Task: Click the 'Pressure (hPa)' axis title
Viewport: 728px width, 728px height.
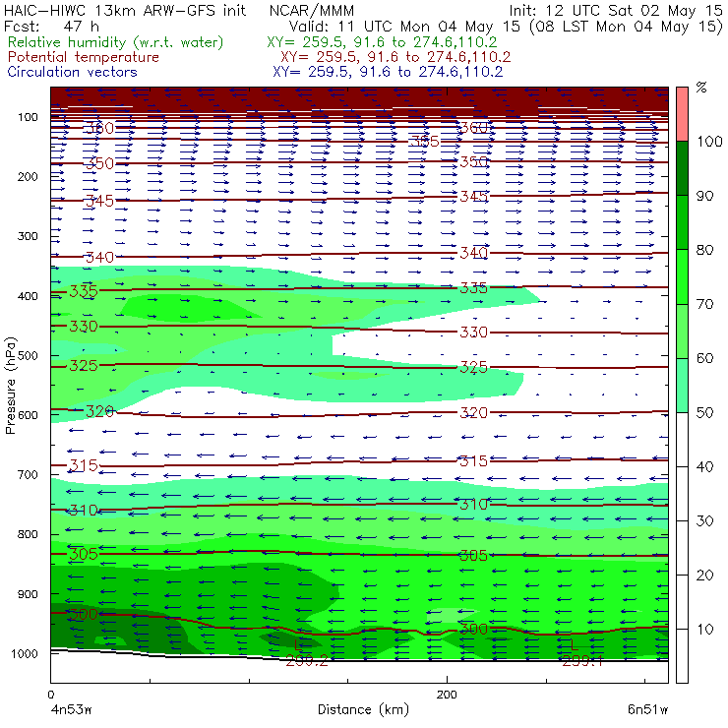Action: tap(11, 386)
